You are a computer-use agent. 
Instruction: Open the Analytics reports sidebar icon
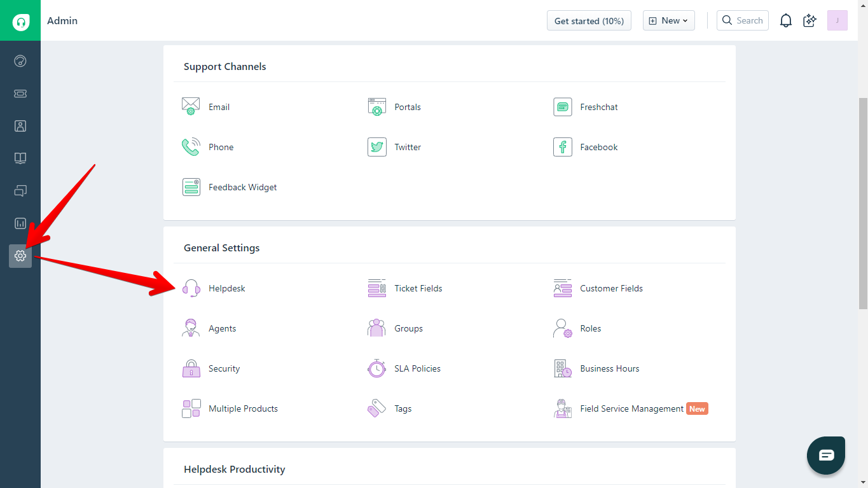pos(20,223)
